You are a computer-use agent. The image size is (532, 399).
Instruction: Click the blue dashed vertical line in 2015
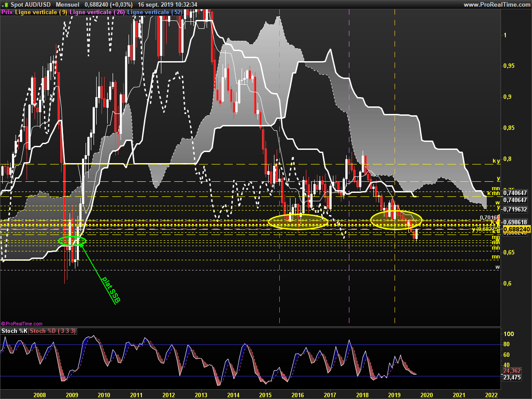click(279, 168)
